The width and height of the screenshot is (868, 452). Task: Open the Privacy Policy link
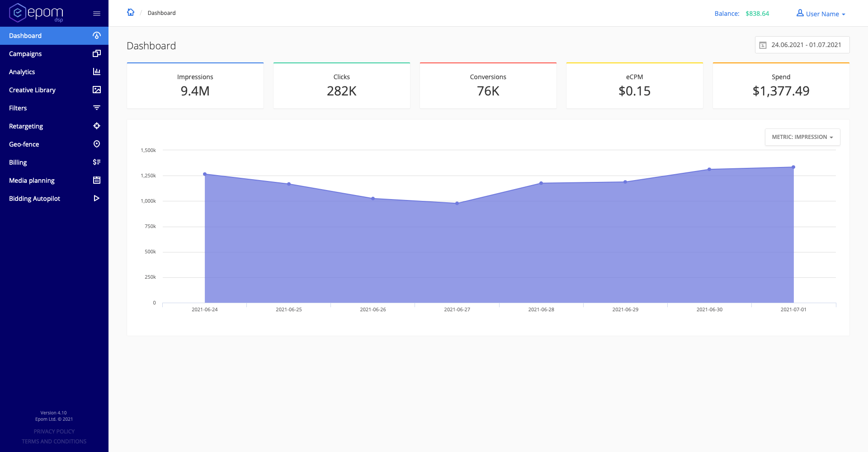click(x=54, y=432)
